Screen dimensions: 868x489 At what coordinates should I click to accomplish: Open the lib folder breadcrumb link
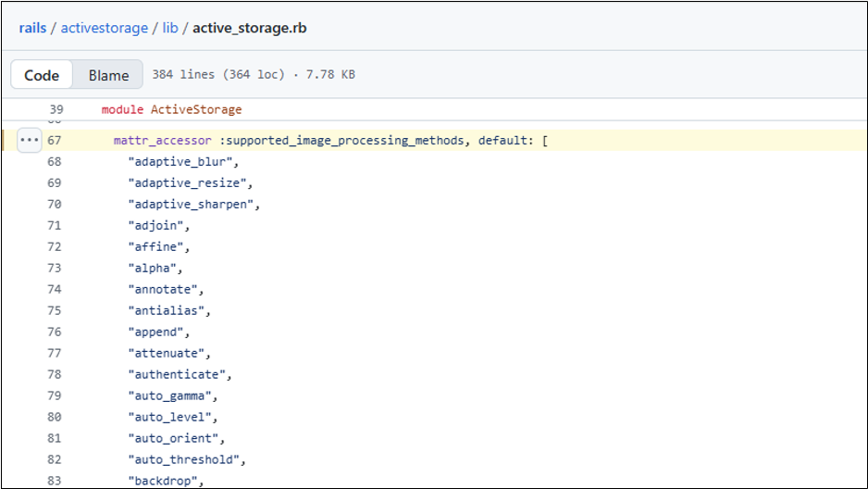(x=170, y=28)
